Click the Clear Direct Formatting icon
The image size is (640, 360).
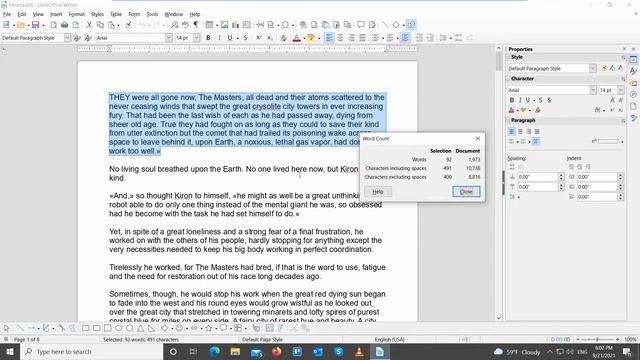click(x=283, y=38)
